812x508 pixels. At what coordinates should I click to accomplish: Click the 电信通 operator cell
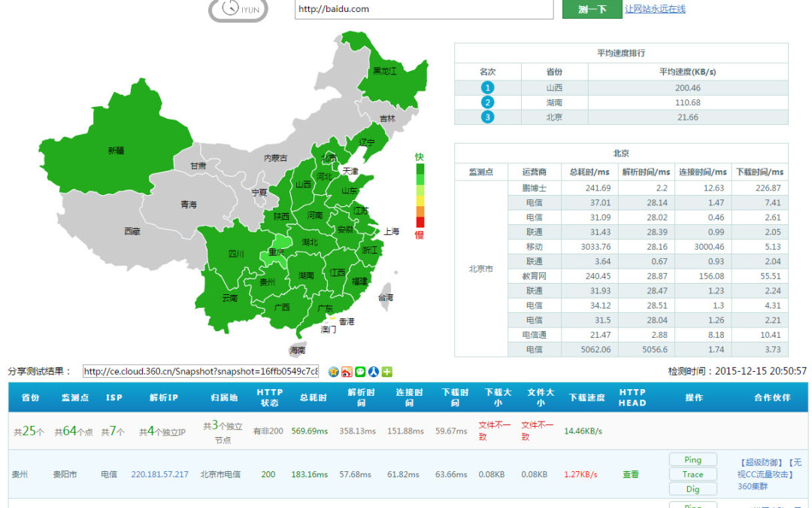[x=534, y=335]
